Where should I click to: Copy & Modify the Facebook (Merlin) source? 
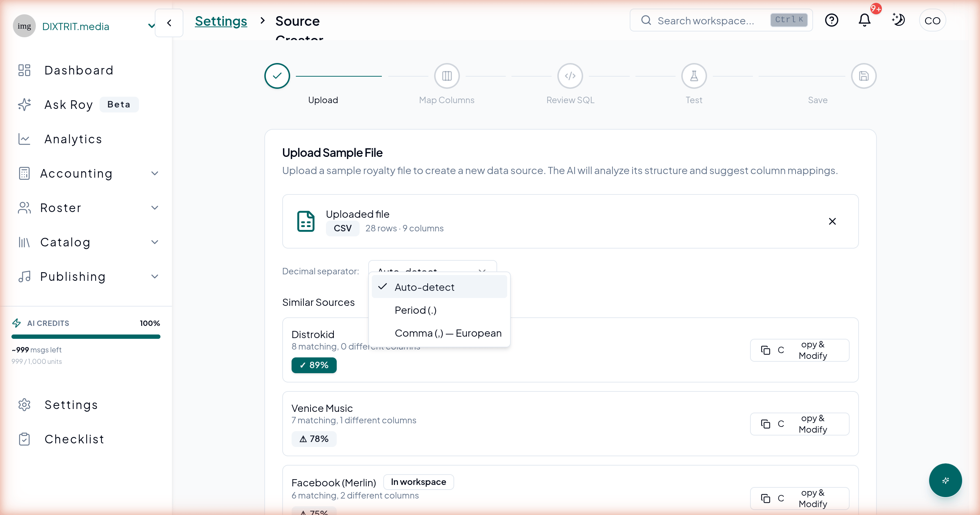point(800,498)
